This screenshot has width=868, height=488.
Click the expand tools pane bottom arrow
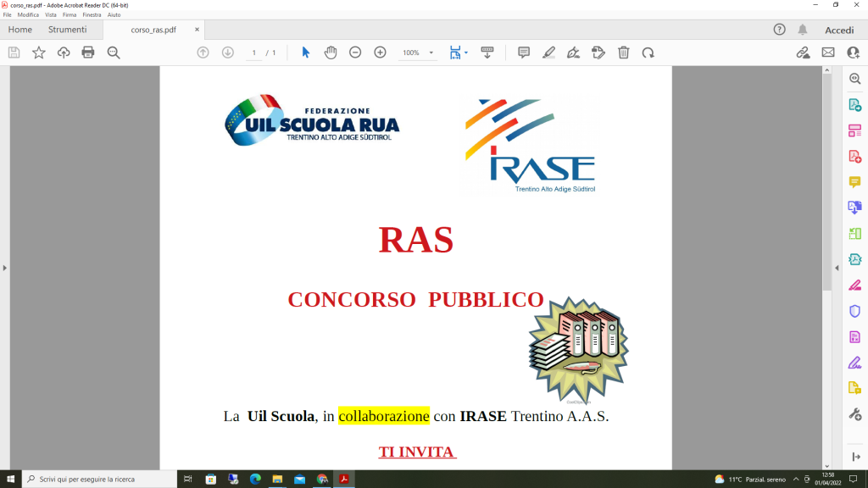(x=856, y=457)
